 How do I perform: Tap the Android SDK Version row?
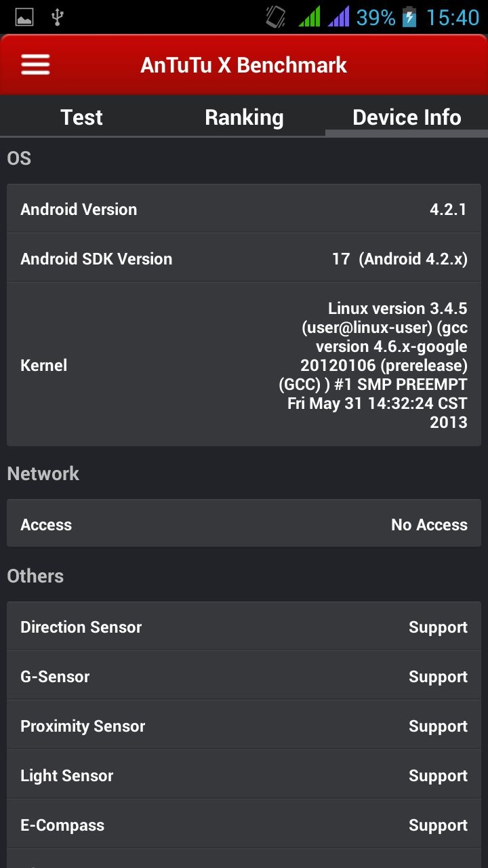[x=244, y=258]
